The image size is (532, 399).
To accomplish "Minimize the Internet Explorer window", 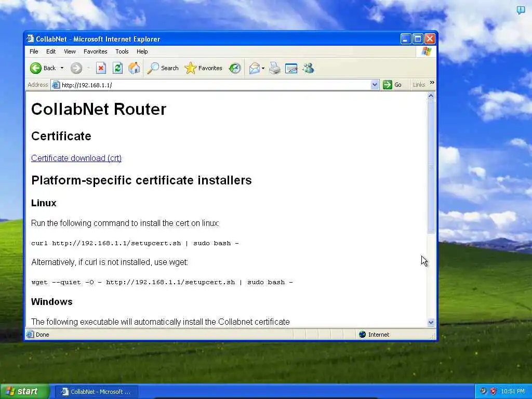I will (406, 39).
